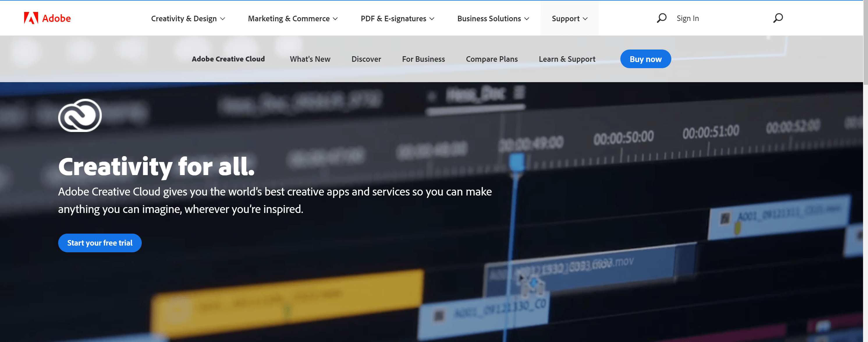Navigate to the Discover page
Screen dimensions: 868x342
click(366, 59)
